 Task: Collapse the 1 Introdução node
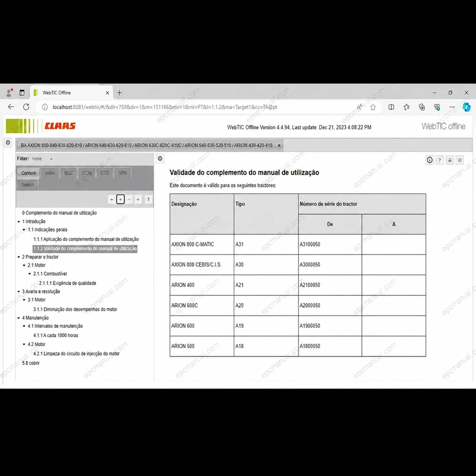(x=19, y=222)
